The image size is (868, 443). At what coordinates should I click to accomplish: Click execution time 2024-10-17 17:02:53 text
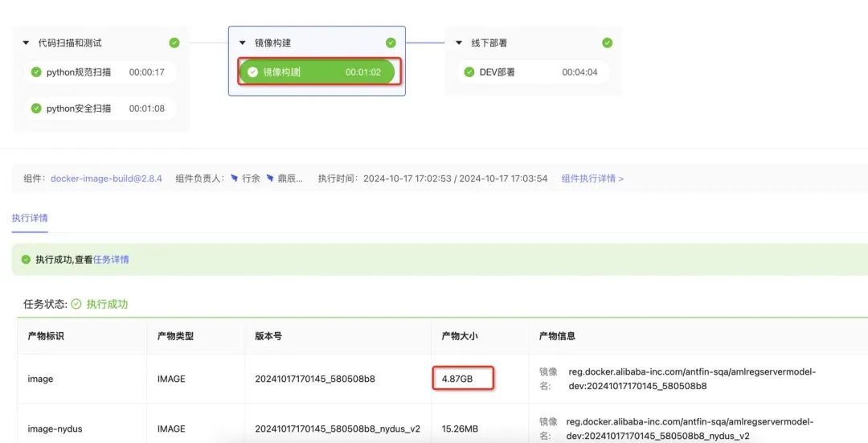click(x=407, y=178)
